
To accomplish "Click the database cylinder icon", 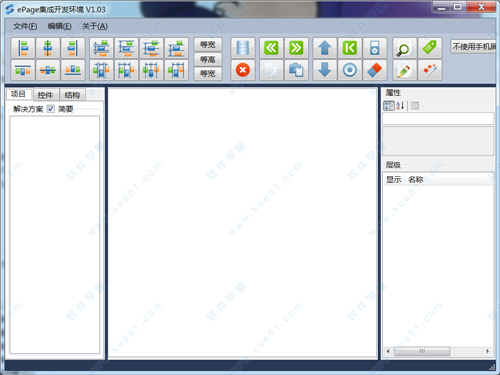I will point(243,48).
